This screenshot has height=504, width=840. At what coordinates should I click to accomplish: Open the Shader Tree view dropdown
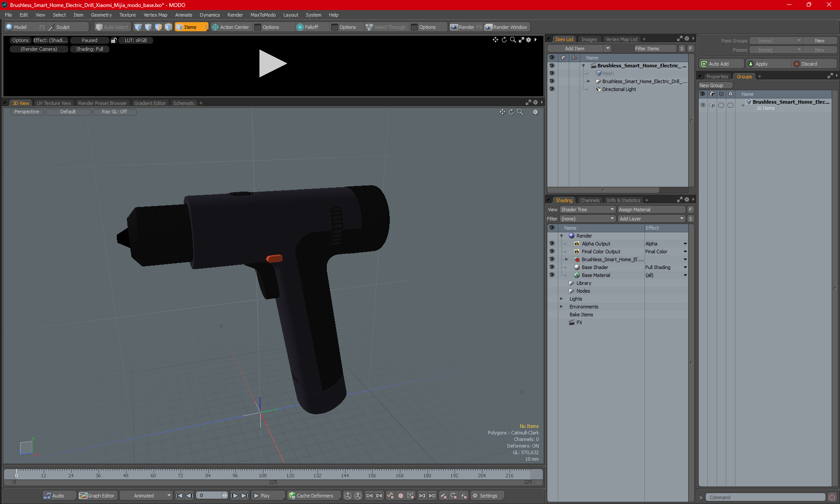588,210
